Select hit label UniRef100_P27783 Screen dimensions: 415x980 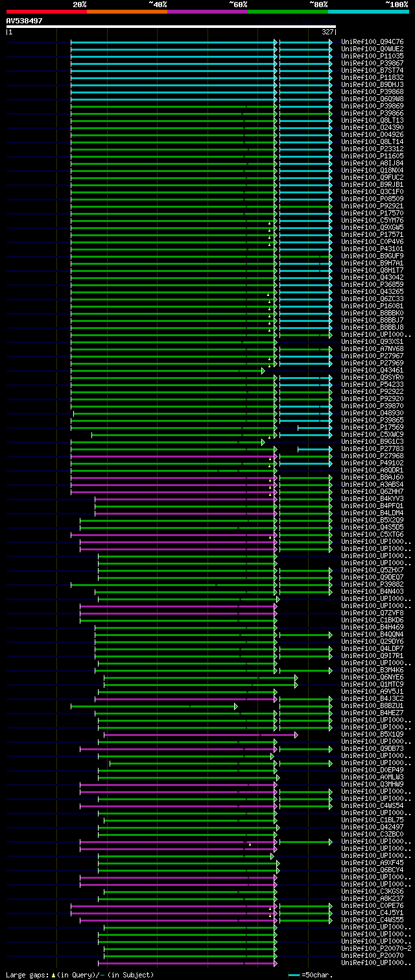[x=372, y=448]
